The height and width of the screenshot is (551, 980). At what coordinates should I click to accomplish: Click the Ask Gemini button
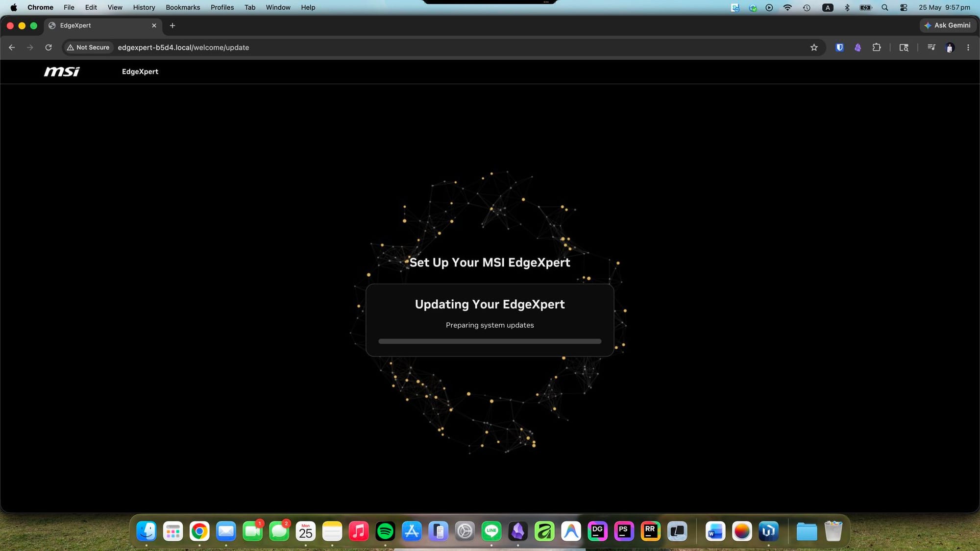click(x=947, y=25)
